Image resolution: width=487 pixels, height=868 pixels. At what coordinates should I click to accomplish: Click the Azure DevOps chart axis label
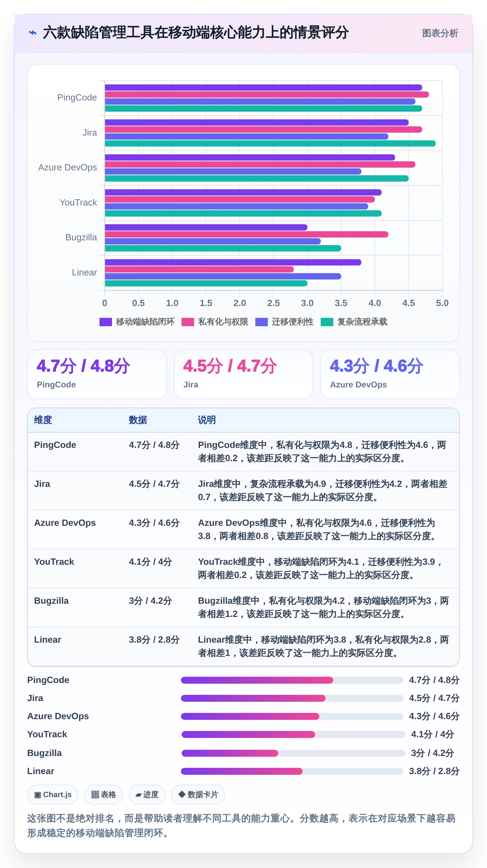click(68, 168)
